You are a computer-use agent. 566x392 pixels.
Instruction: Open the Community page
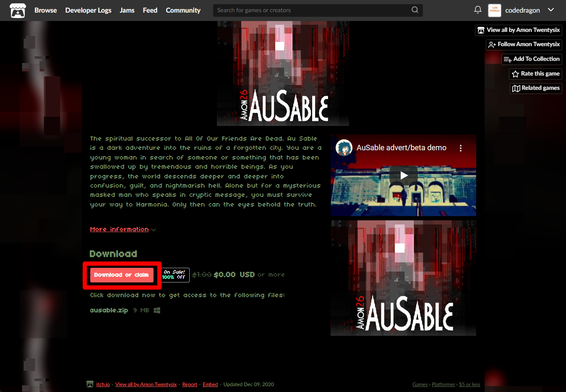(183, 10)
